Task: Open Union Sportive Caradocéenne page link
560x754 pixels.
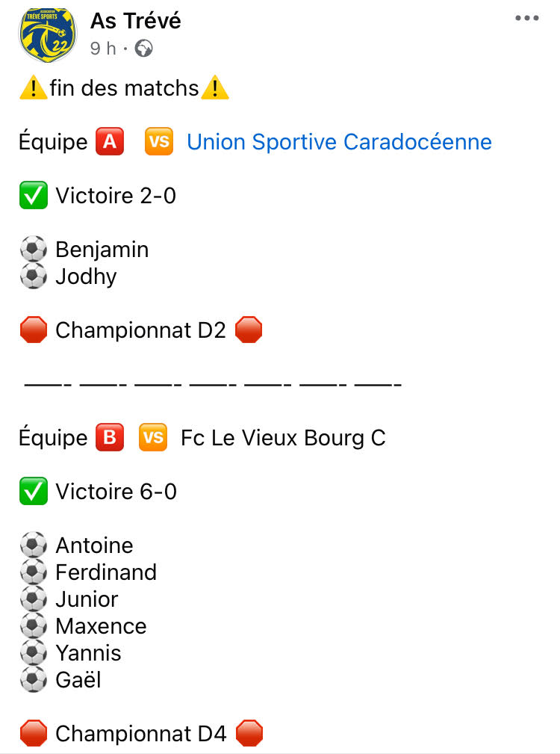Action: coord(339,142)
